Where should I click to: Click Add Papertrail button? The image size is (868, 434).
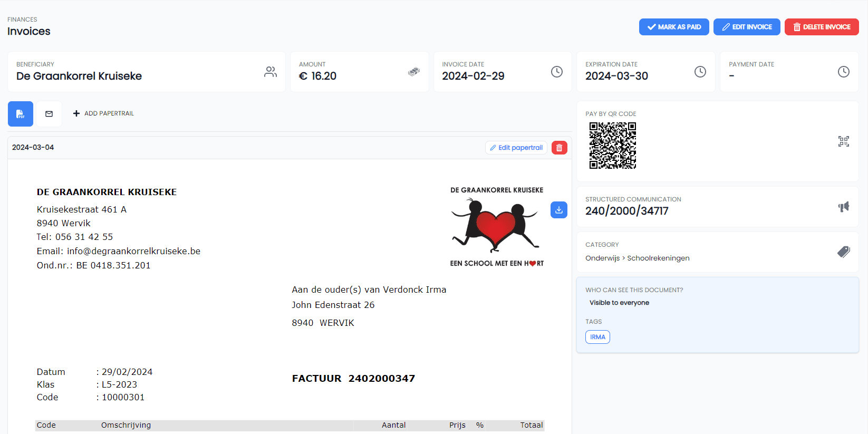coord(103,113)
